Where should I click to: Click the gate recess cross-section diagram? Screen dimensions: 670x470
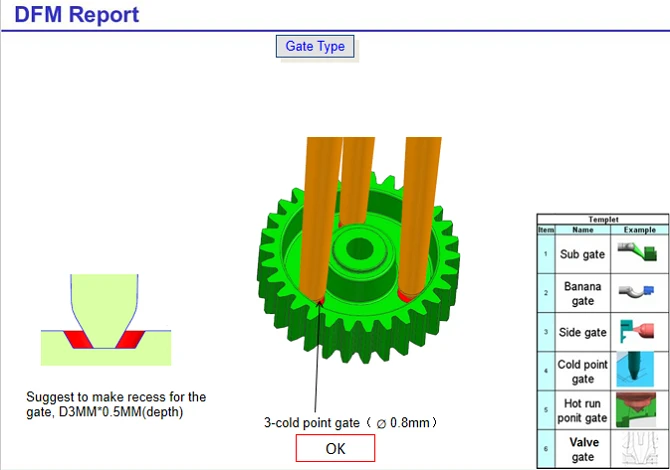(106, 320)
